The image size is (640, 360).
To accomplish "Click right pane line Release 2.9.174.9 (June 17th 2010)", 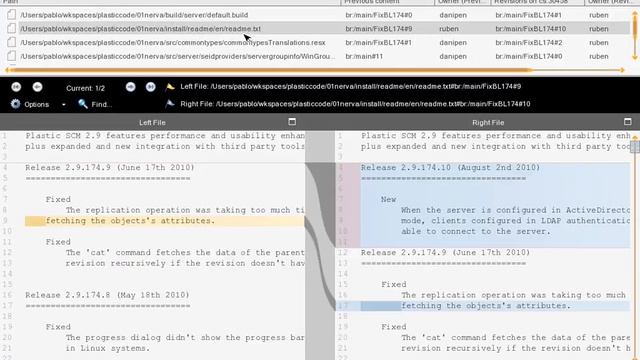I will pyautogui.click(x=445, y=253).
